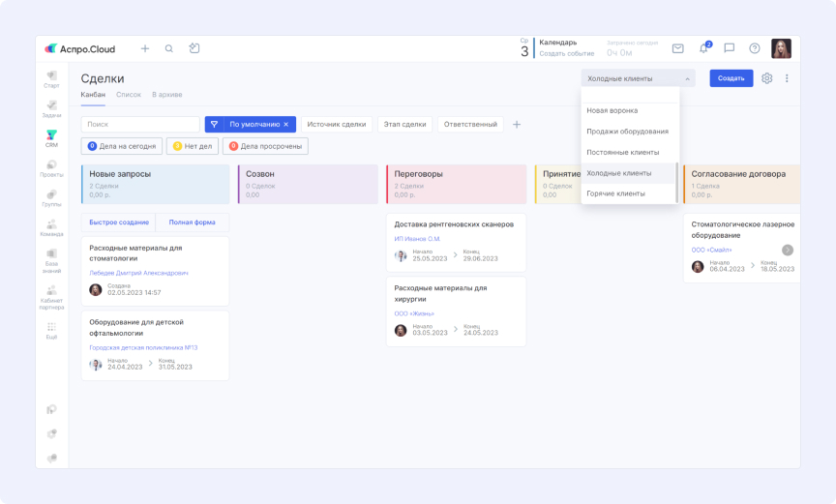The image size is (836, 504).
Task: Click 'Быстрое создание' in new requests column
Action: (x=119, y=222)
